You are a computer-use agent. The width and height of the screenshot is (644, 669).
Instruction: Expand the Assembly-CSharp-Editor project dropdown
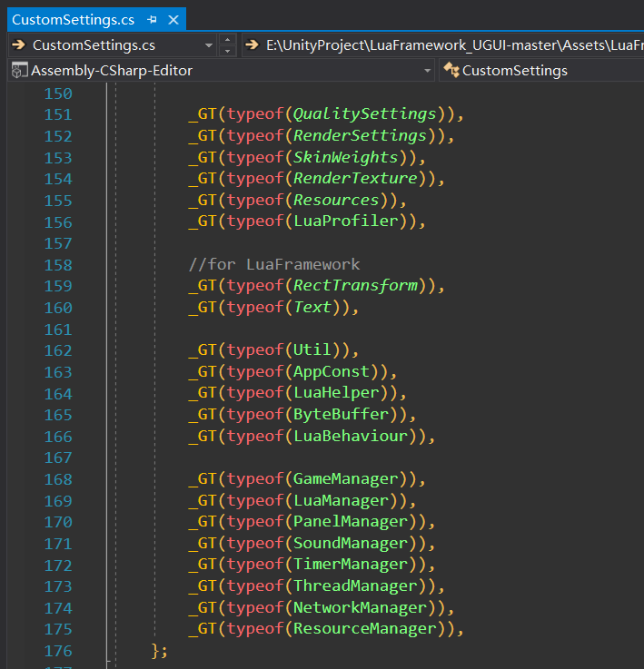click(427, 71)
